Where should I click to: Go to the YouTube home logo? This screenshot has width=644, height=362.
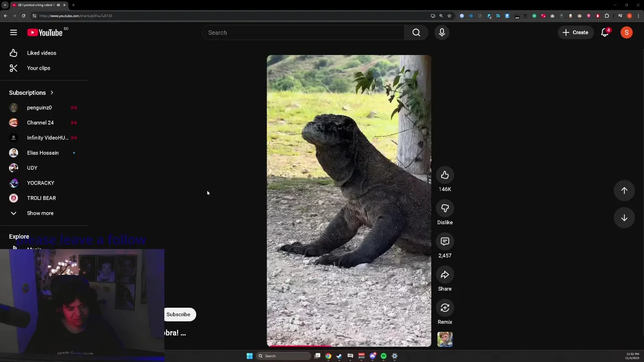[45, 33]
